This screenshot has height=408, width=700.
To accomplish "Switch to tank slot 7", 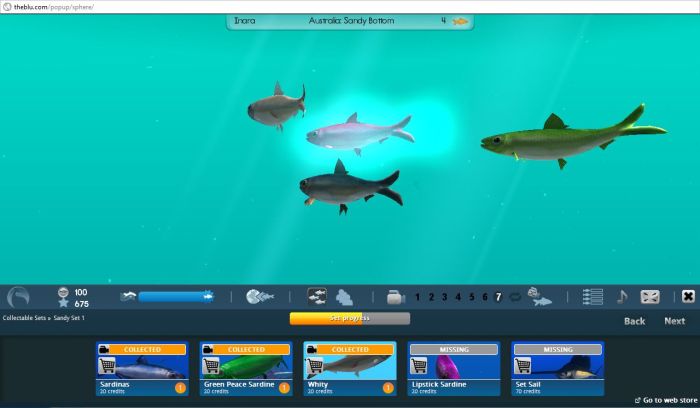I will pos(498,297).
